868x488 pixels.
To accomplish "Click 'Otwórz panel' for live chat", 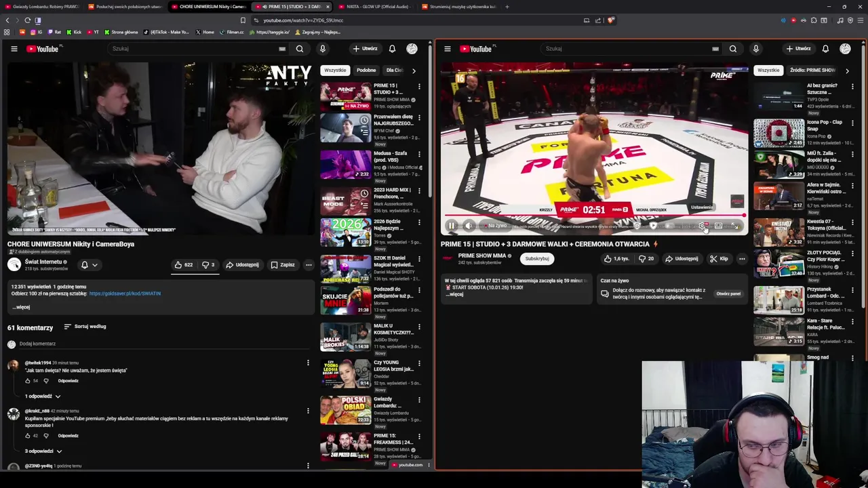I will [x=728, y=293].
